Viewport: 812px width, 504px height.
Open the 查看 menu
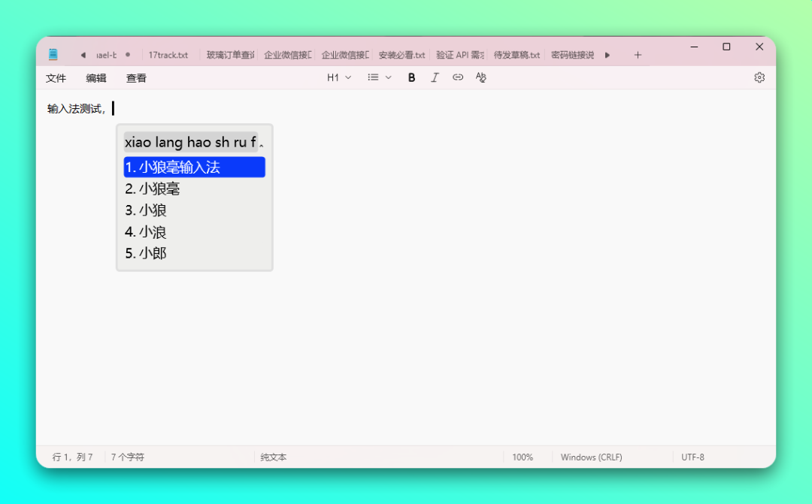click(136, 78)
